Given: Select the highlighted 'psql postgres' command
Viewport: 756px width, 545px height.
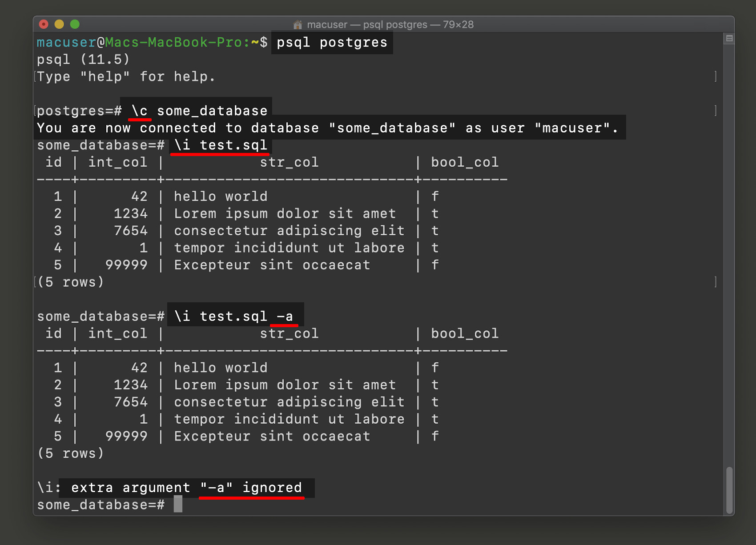Looking at the screenshot, I should [x=331, y=42].
